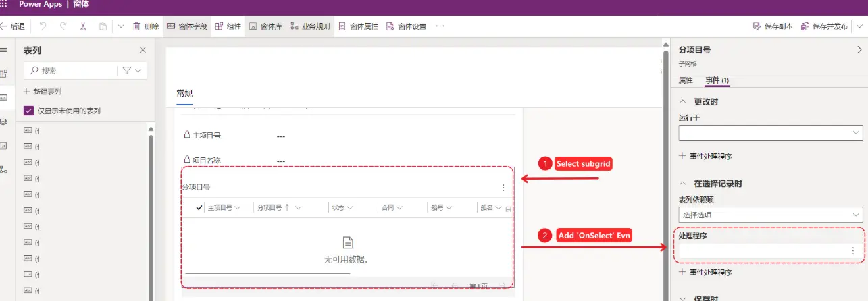
Task: Click the 业务规则 (business rules) icon
Action: pyautogui.click(x=295, y=26)
